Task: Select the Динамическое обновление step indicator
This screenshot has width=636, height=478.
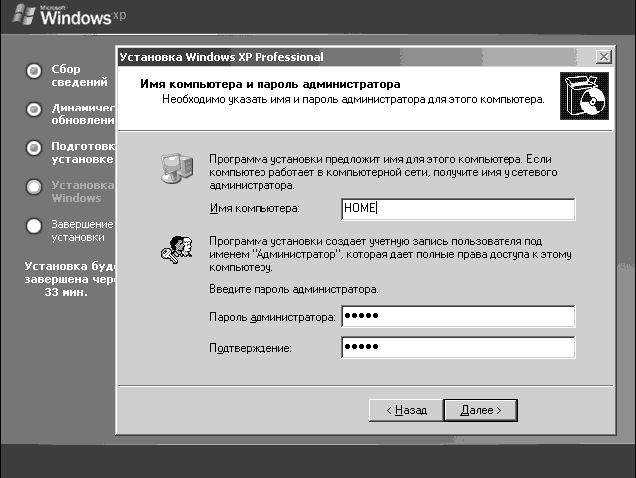Action: tap(34, 109)
